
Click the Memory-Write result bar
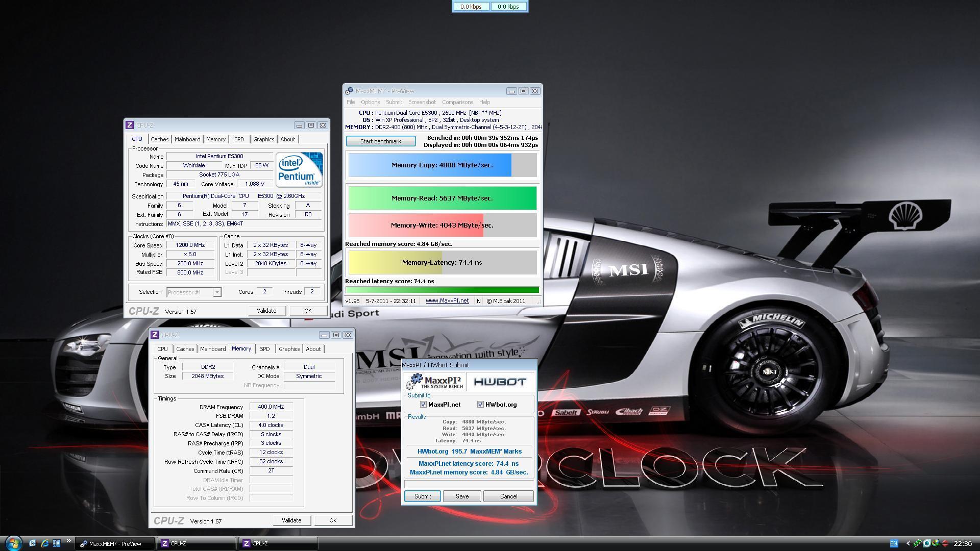coord(443,226)
